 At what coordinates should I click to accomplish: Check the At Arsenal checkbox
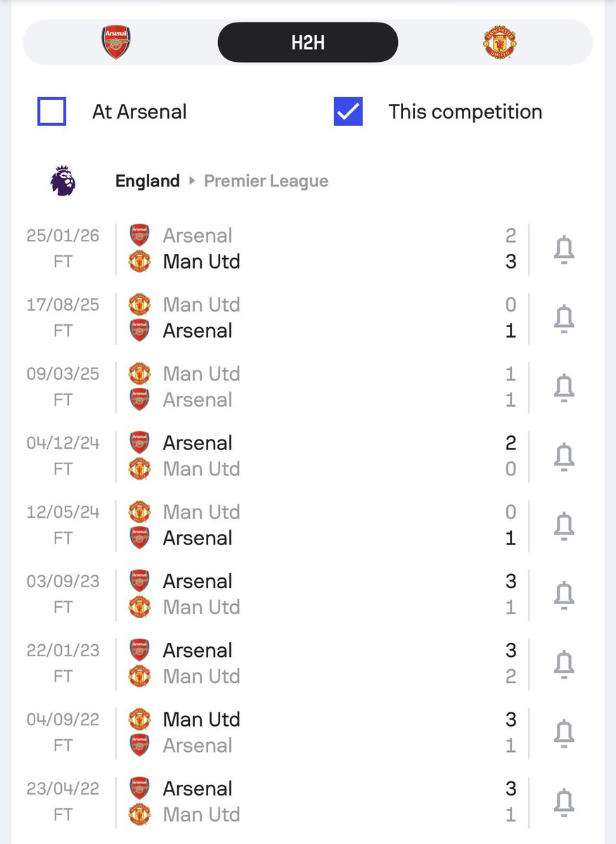coord(51,112)
